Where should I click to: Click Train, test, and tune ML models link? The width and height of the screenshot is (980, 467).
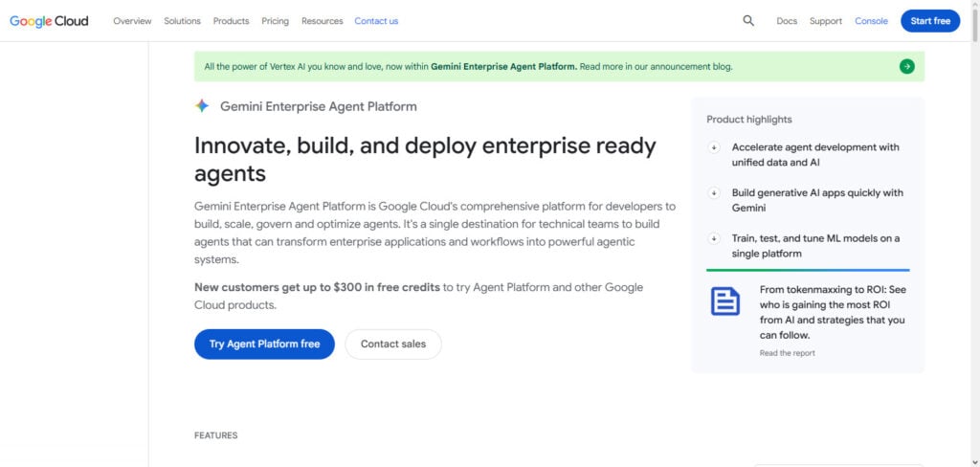click(x=815, y=246)
